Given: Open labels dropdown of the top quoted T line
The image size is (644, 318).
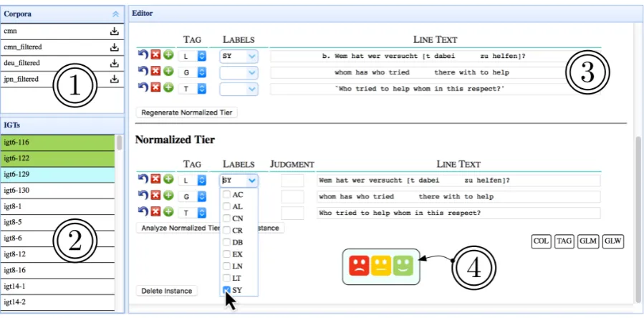Looking at the screenshot, I should 239,89.
